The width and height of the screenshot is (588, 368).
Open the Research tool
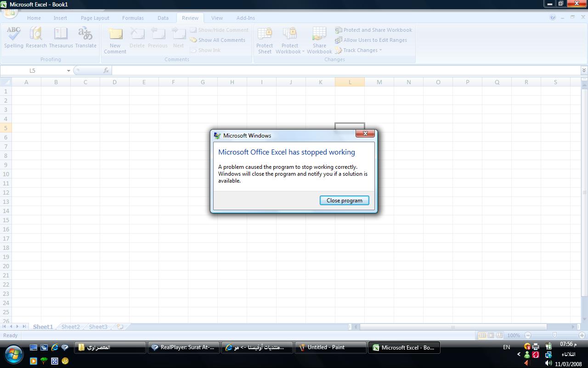[36, 38]
